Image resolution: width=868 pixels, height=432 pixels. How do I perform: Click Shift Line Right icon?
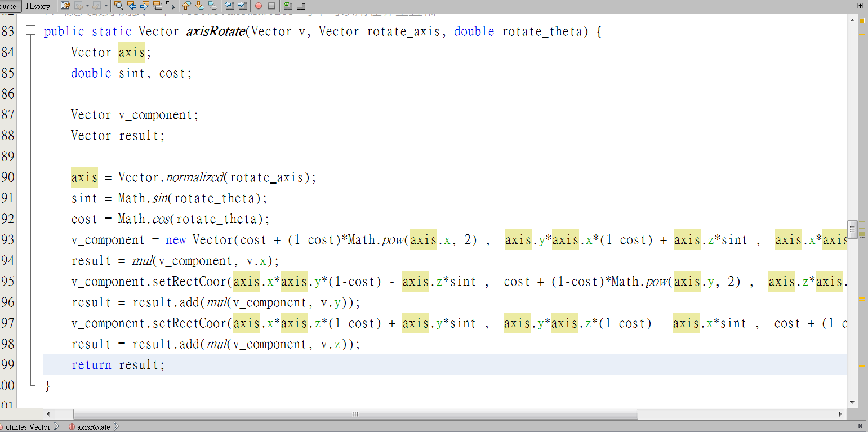point(242,6)
